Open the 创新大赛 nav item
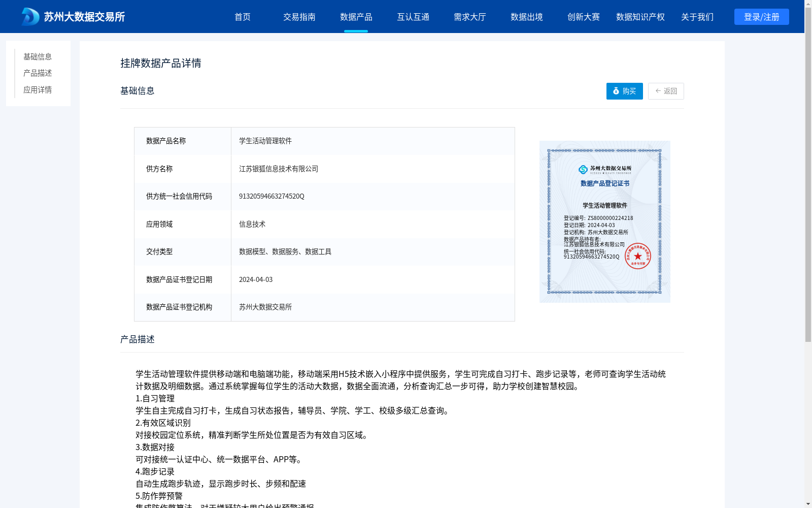The height and width of the screenshot is (508, 812). (584, 17)
